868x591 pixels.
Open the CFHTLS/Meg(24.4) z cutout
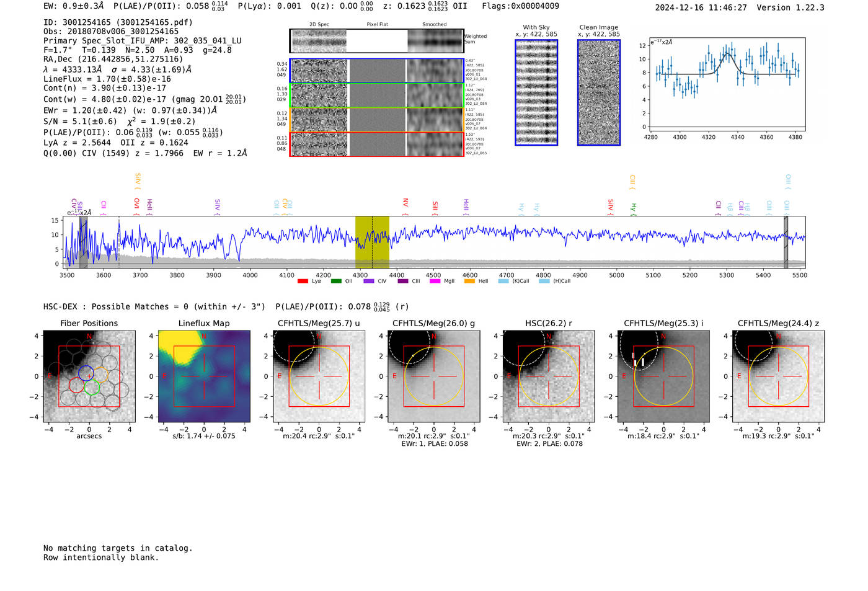[778, 376]
